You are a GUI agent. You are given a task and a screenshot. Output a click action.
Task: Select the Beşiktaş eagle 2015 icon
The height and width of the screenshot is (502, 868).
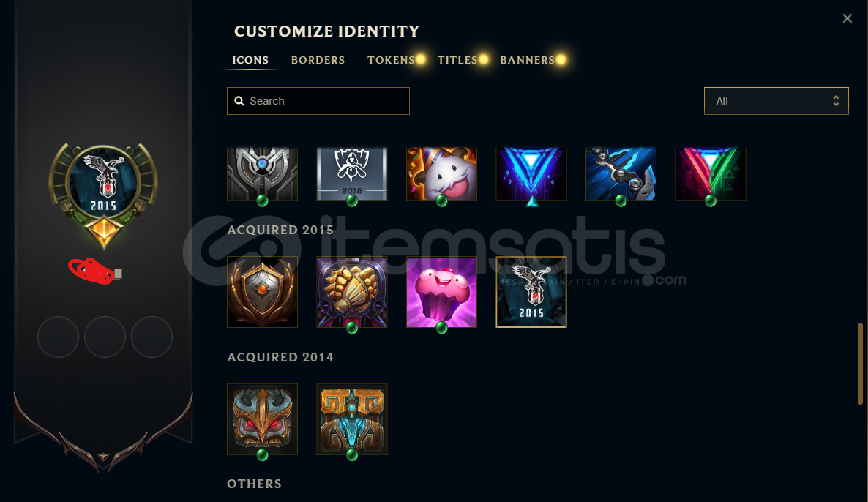[531, 292]
